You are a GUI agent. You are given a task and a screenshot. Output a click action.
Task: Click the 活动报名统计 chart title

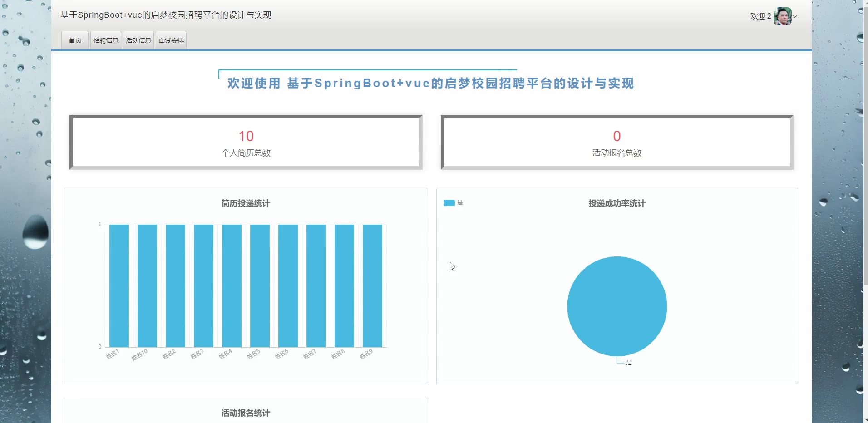click(246, 413)
